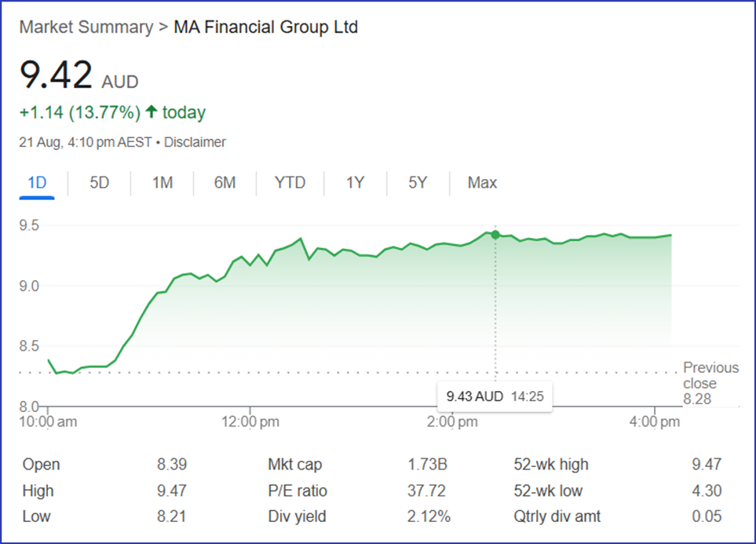756x544 pixels.
Task: Click the MA Financial Group Ltd title
Action: 265,27
